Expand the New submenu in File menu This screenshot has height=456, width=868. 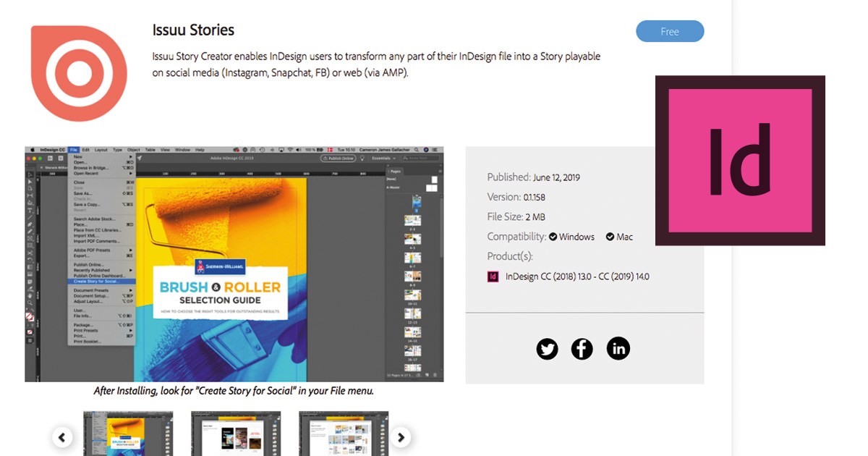click(102, 156)
